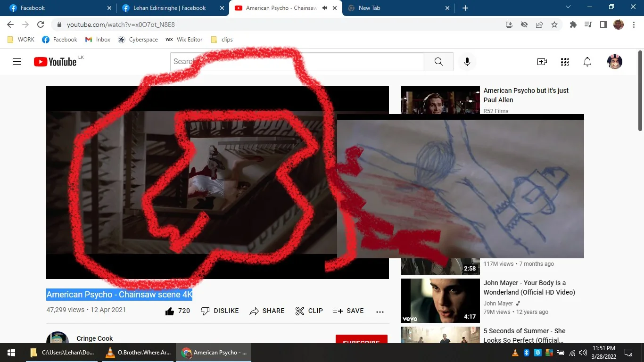Open the clips bookmarks folder
Viewport: 644px width, 362px height.
(x=222, y=40)
